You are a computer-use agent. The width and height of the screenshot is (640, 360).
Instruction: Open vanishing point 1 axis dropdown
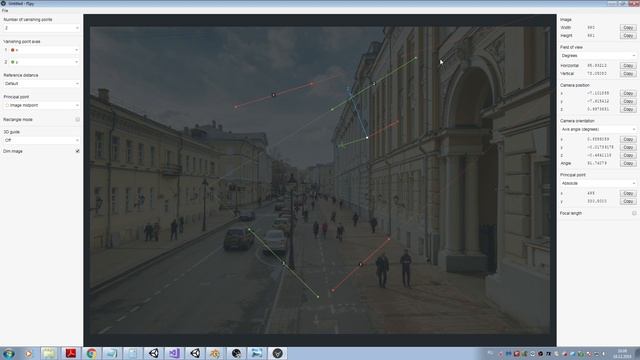pos(44,50)
